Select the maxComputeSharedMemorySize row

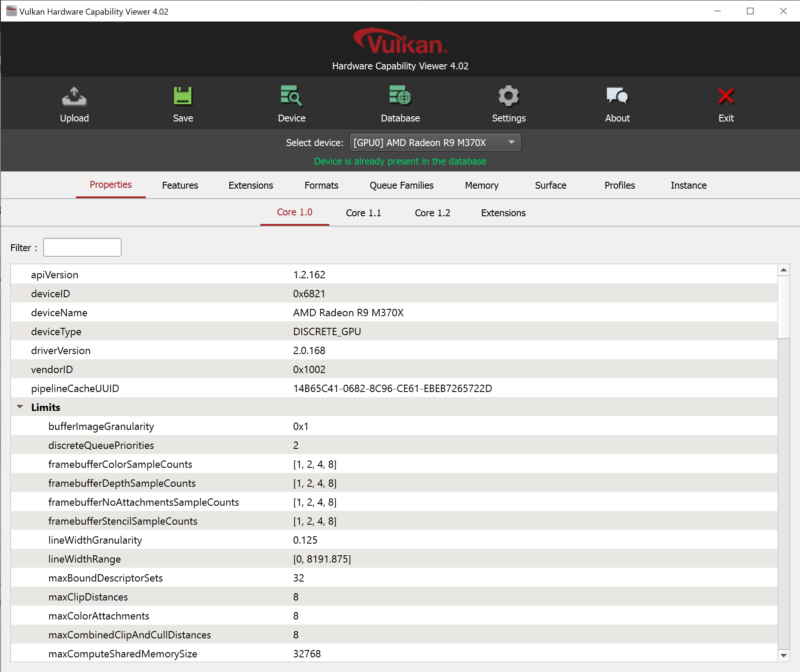click(x=394, y=653)
